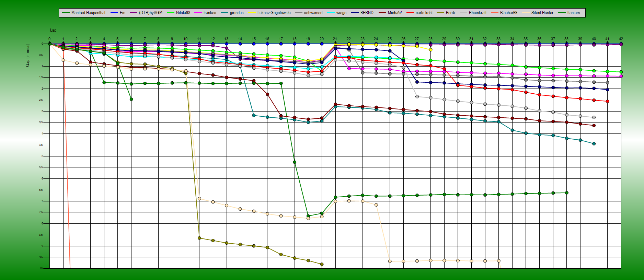This screenshot has height=280, width=644.
Task: Click schwamerl in the legend
Action: click(x=313, y=13)
